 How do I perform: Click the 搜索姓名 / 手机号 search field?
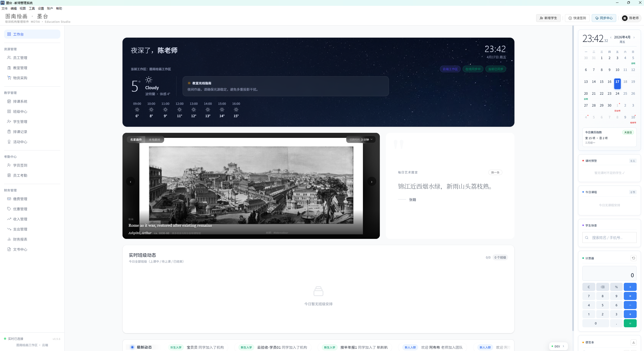coord(609,238)
